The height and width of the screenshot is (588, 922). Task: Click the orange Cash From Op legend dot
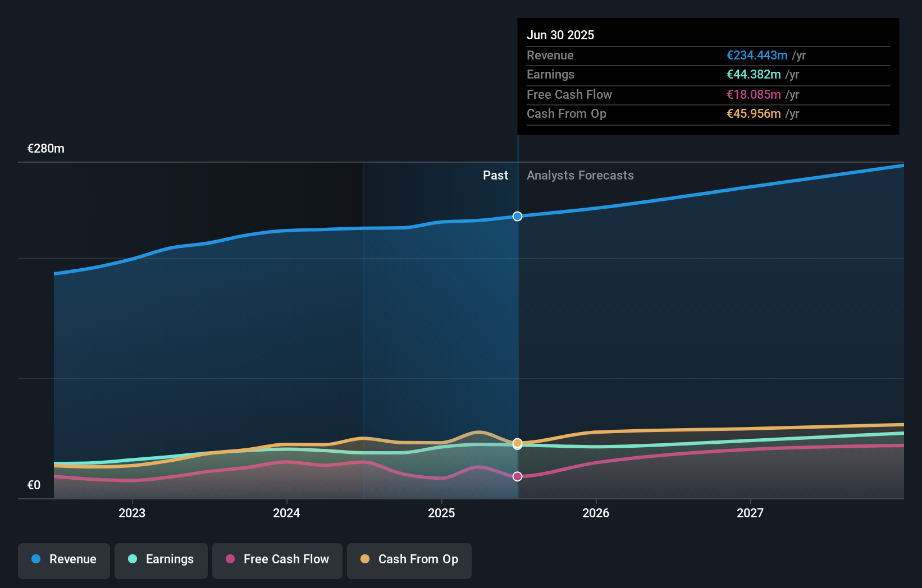(x=366, y=559)
